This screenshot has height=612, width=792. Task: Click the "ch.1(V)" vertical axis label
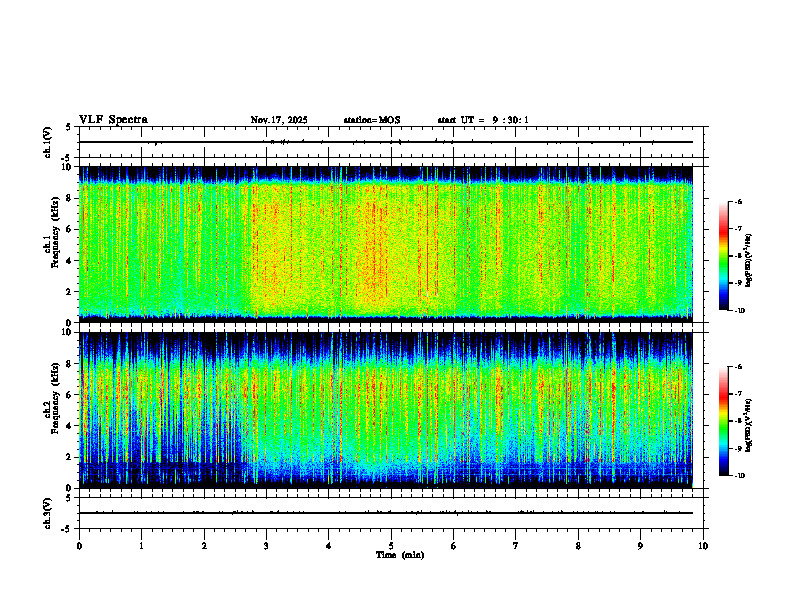[x=48, y=142]
